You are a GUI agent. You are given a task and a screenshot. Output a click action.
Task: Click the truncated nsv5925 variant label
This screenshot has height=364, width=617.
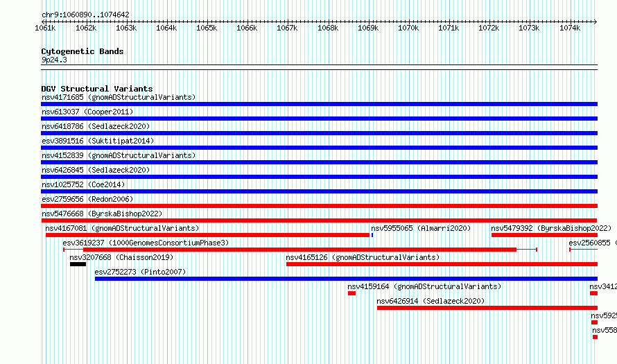pos(604,315)
